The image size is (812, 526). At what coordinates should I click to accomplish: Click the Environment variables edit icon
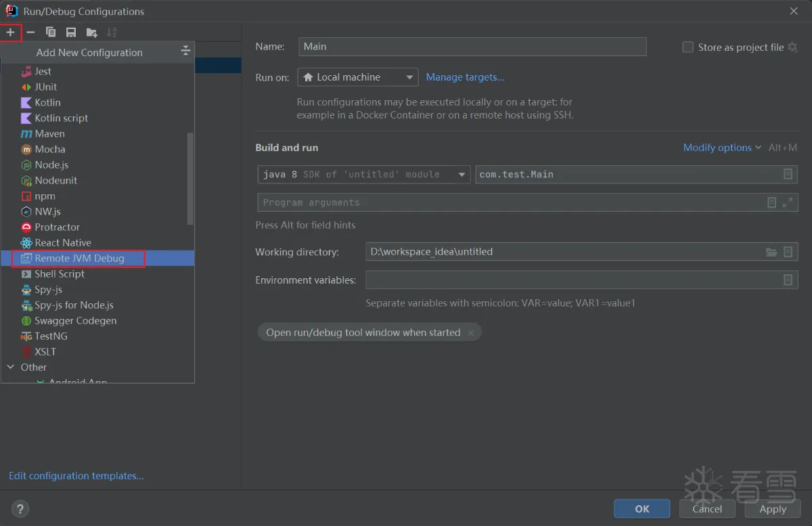pyautogui.click(x=788, y=280)
